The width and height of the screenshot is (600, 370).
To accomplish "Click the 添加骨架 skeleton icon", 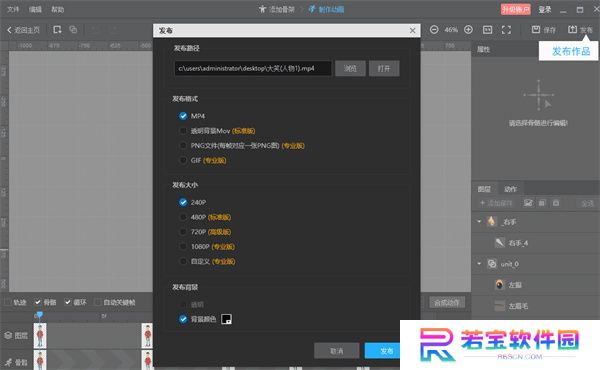I will pyautogui.click(x=262, y=9).
